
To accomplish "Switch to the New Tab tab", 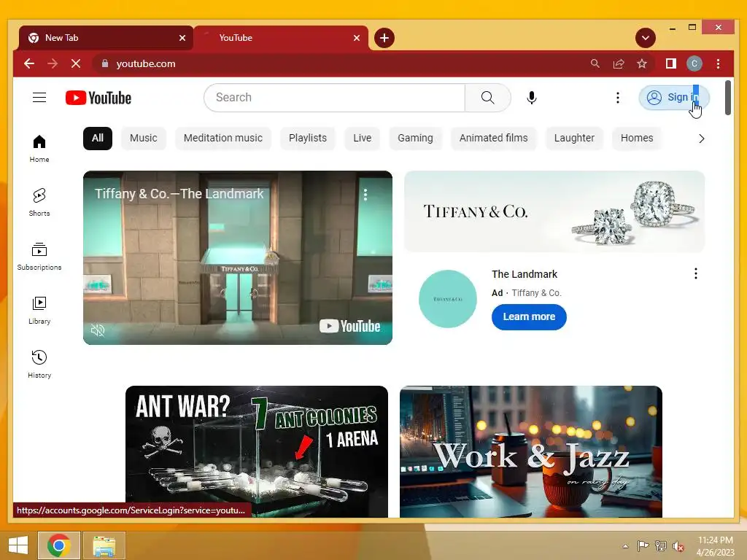I will (106, 38).
